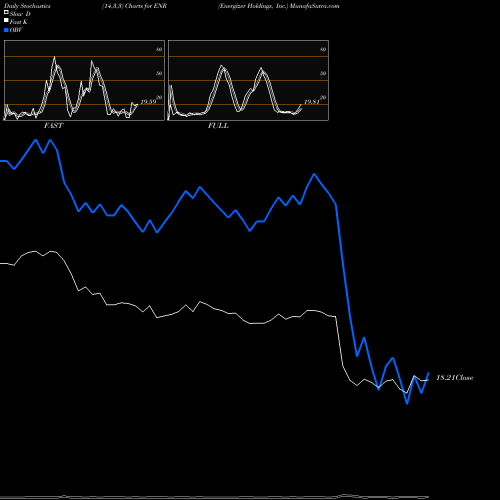500x500 pixels.
Task: Click the 'Fast K' legend label
Action: point(19,22)
